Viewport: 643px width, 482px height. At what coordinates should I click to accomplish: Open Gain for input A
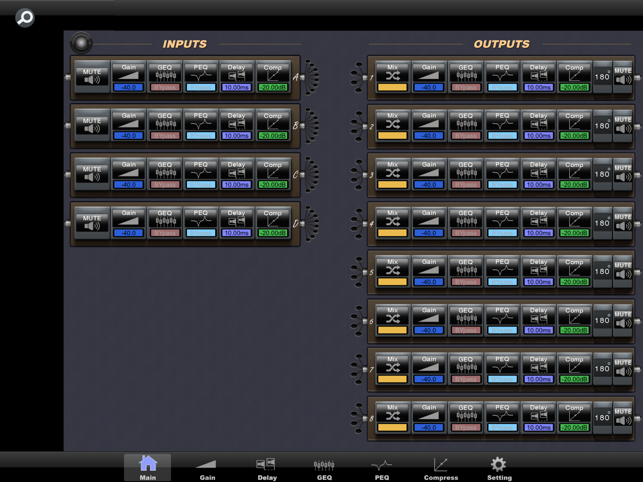click(128, 76)
